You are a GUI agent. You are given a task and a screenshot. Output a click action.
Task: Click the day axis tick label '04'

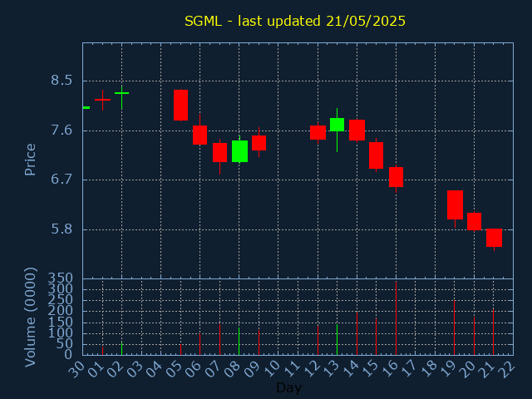click(155, 368)
